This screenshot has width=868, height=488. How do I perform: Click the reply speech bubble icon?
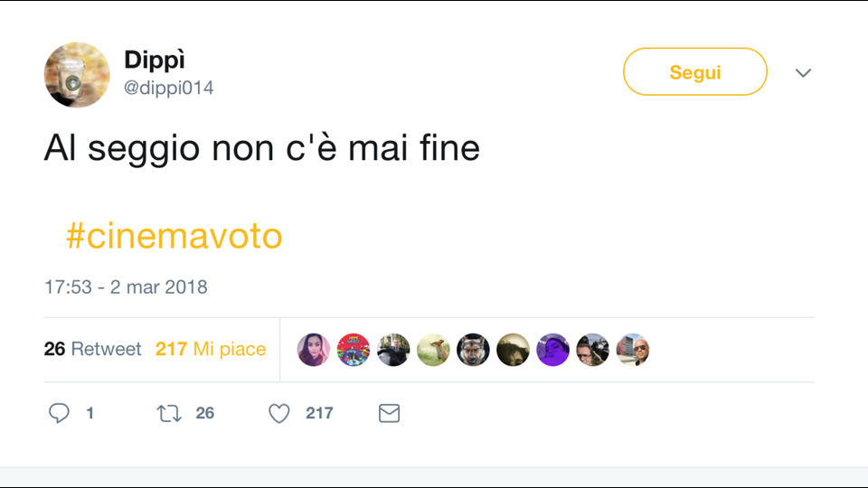point(60,413)
